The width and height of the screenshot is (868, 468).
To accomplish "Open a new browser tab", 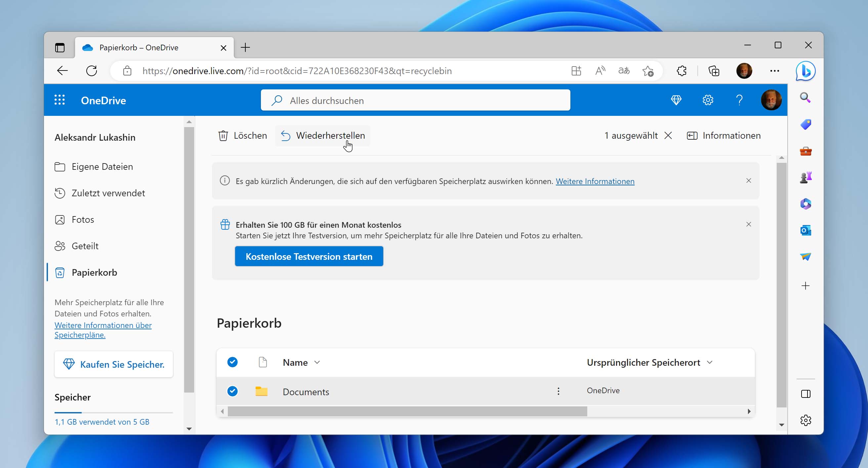I will 245,48.
